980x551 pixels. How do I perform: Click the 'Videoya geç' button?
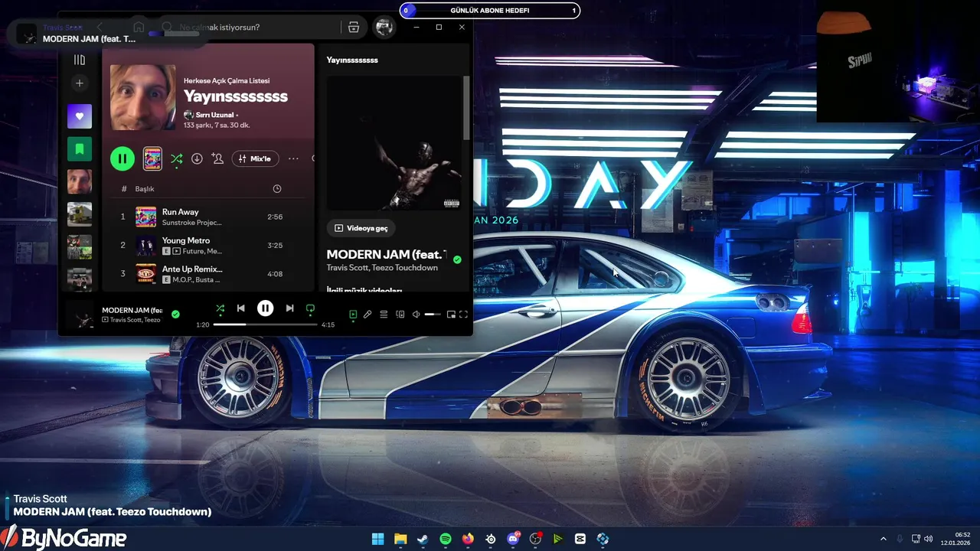point(361,228)
